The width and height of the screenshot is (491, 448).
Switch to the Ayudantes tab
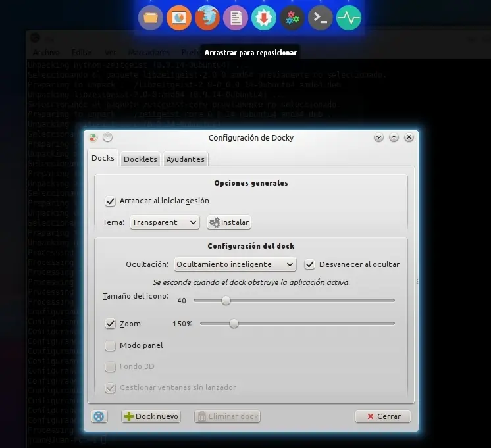pos(186,159)
